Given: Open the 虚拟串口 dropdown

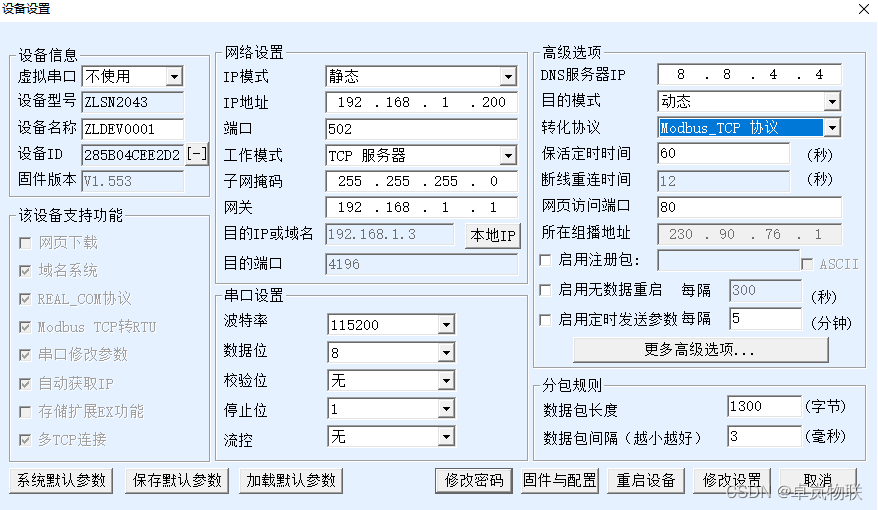Looking at the screenshot, I should (174, 76).
